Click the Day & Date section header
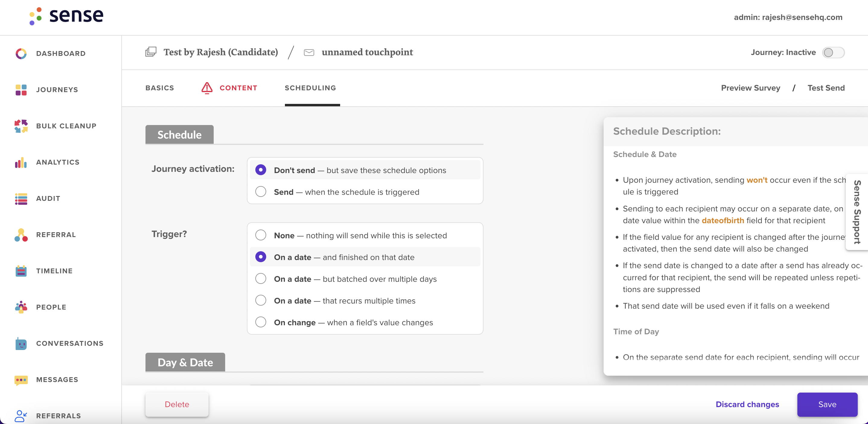 pyautogui.click(x=185, y=362)
